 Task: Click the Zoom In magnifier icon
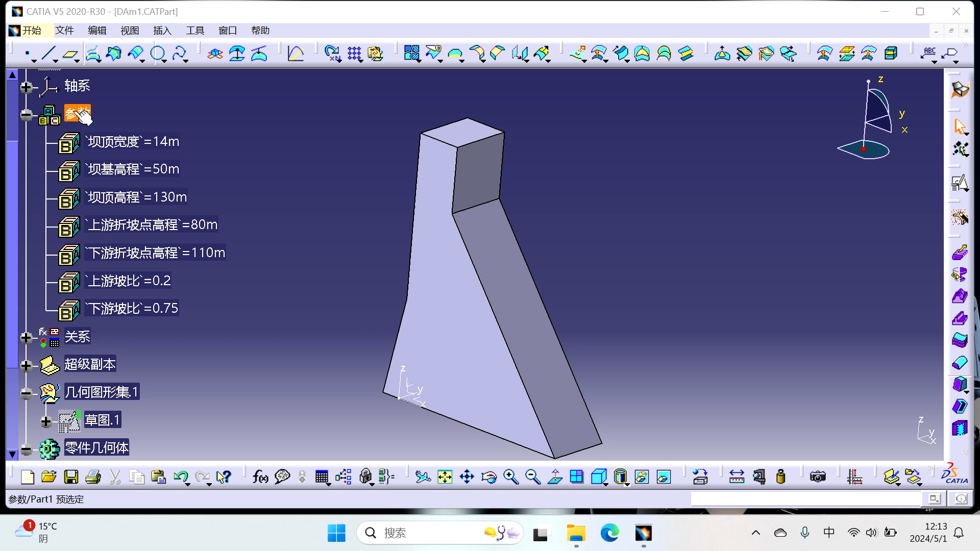[x=510, y=477]
